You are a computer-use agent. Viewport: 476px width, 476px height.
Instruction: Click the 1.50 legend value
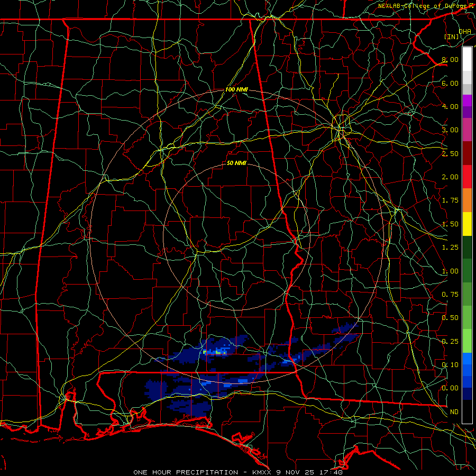pos(450,224)
